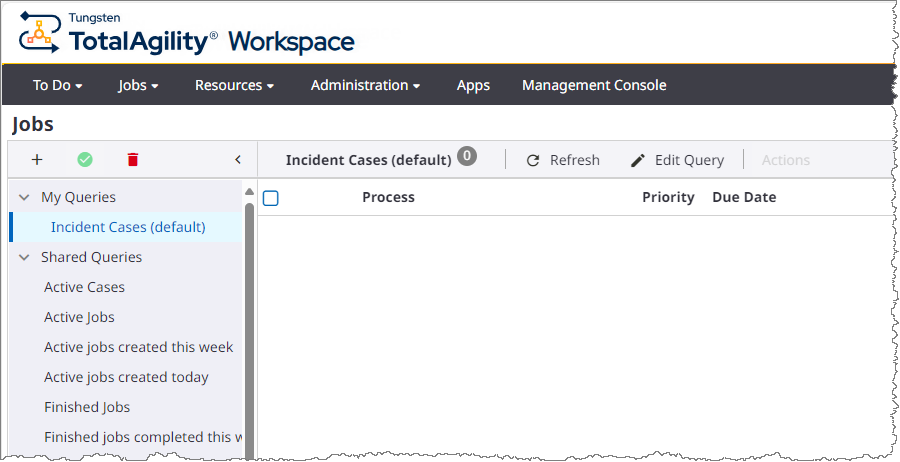The height and width of the screenshot is (462, 900).
Task: Collapse the Shared Queries section
Action: pyautogui.click(x=24, y=258)
